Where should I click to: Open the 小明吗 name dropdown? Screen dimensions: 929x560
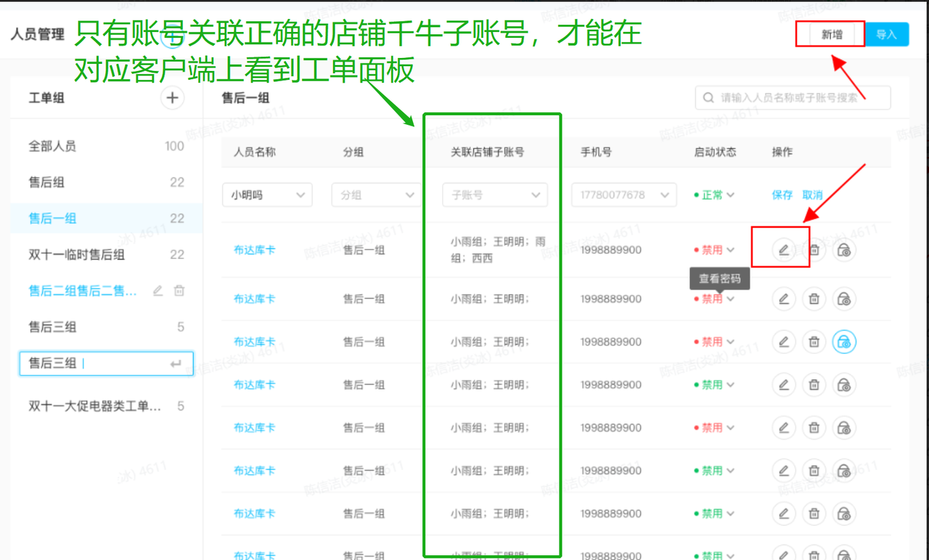pyautogui.click(x=267, y=195)
